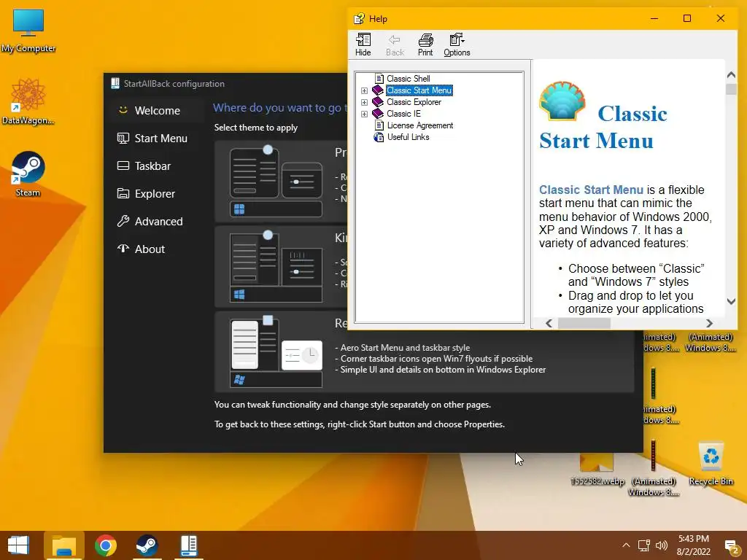
Task: Click the Back arrow in Help toolbar
Action: tap(395, 45)
